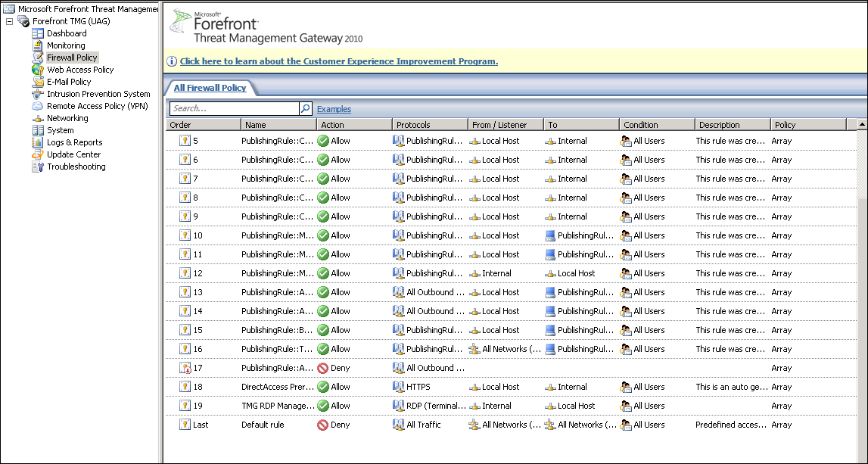
Task: Click the computer icon in rule 13's To column
Action: [x=550, y=292]
